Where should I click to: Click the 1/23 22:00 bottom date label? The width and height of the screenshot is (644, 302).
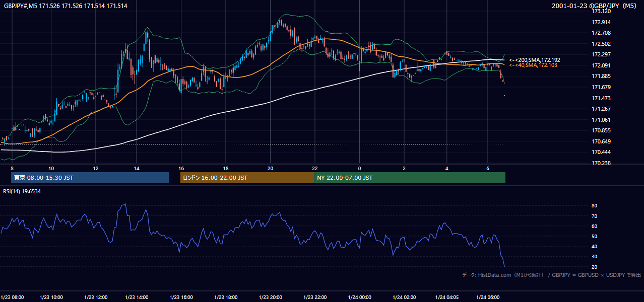tap(314, 297)
